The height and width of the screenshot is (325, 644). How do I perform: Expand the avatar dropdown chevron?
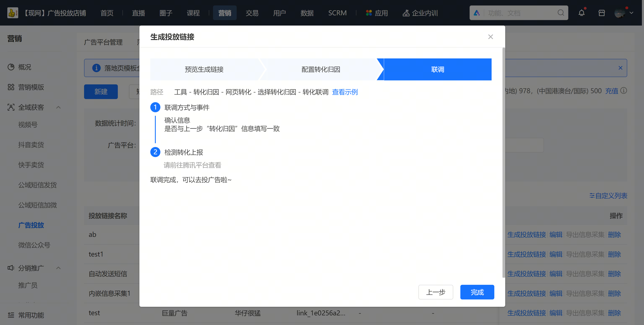click(x=631, y=13)
